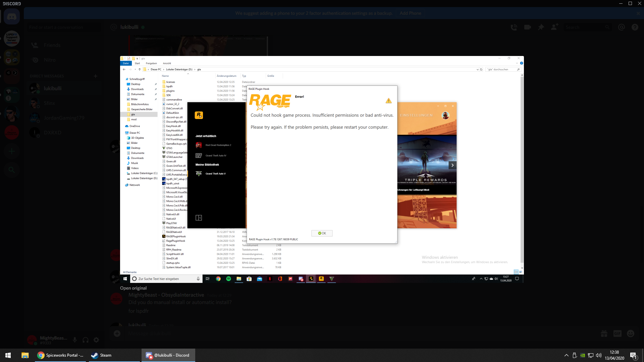The image size is (644, 362).
Task: Toggle microphone mute in user panel
Action: [x=75, y=340]
